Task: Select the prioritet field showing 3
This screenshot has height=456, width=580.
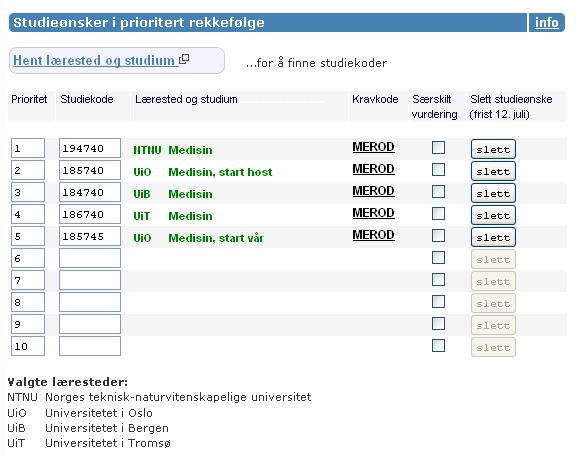Action: click(28, 192)
